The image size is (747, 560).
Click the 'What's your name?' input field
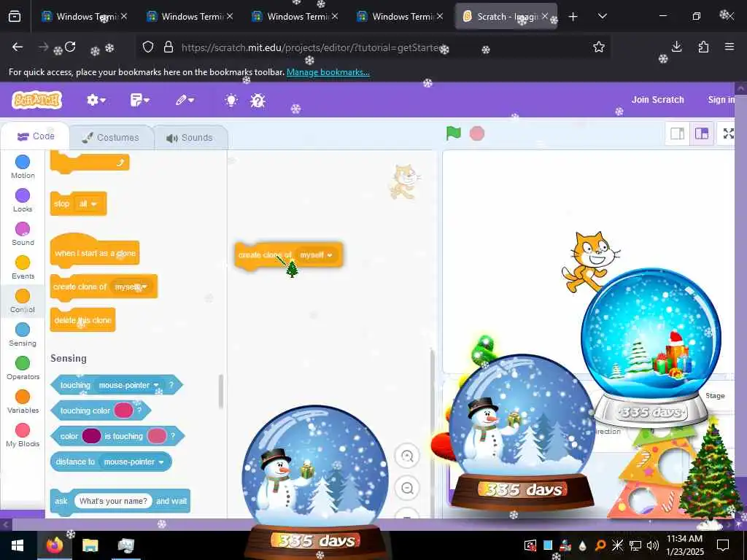tap(113, 501)
